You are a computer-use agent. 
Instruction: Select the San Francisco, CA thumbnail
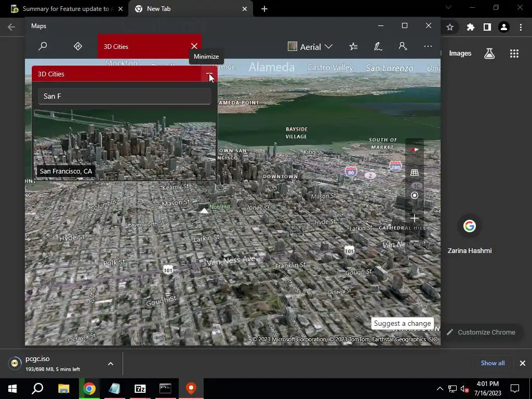click(124, 145)
